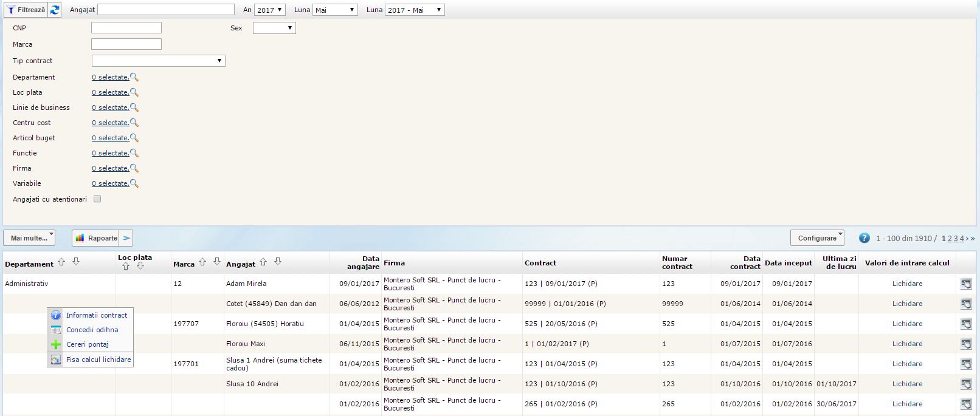980x416 pixels.
Task: Open the An year dropdown showing 2017
Action: (269, 10)
